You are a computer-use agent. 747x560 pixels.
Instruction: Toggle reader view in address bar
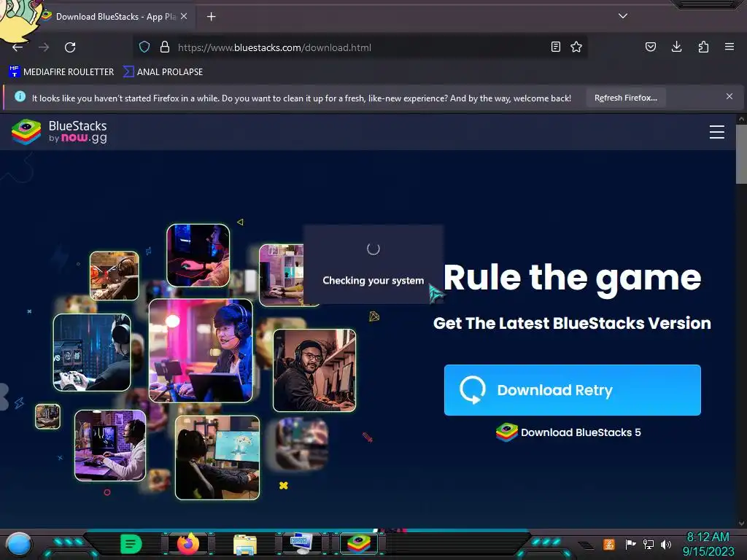(x=555, y=47)
